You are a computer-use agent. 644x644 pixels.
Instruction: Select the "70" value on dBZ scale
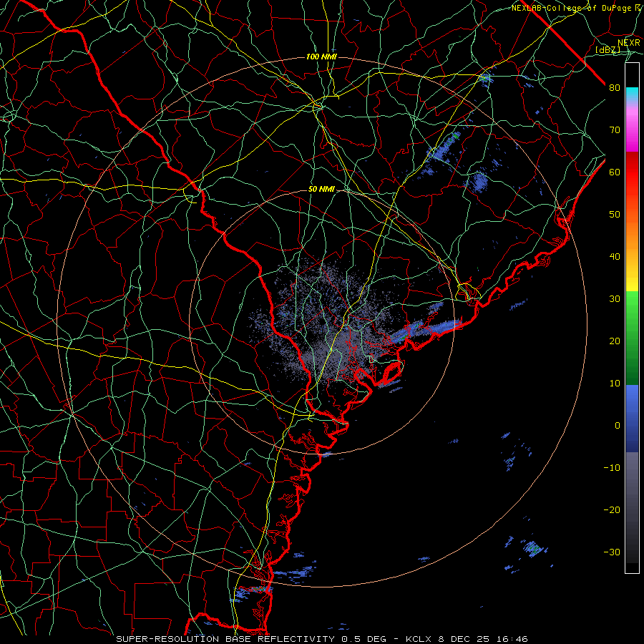coord(615,130)
